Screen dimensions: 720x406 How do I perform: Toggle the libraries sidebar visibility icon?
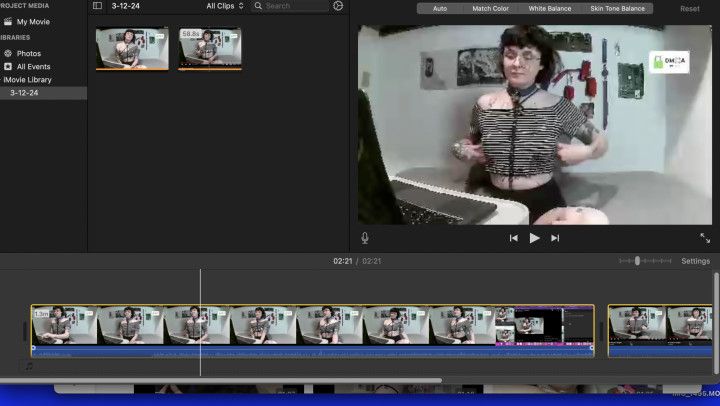click(97, 6)
